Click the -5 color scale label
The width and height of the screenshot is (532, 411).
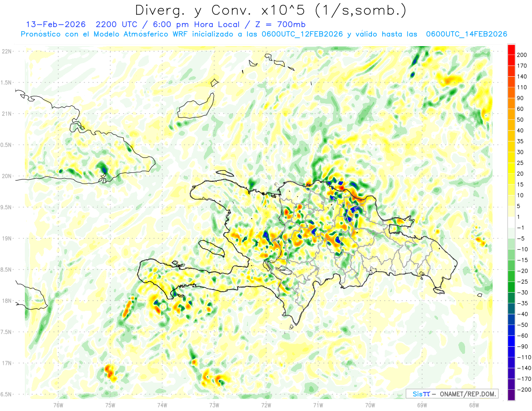click(x=520, y=239)
